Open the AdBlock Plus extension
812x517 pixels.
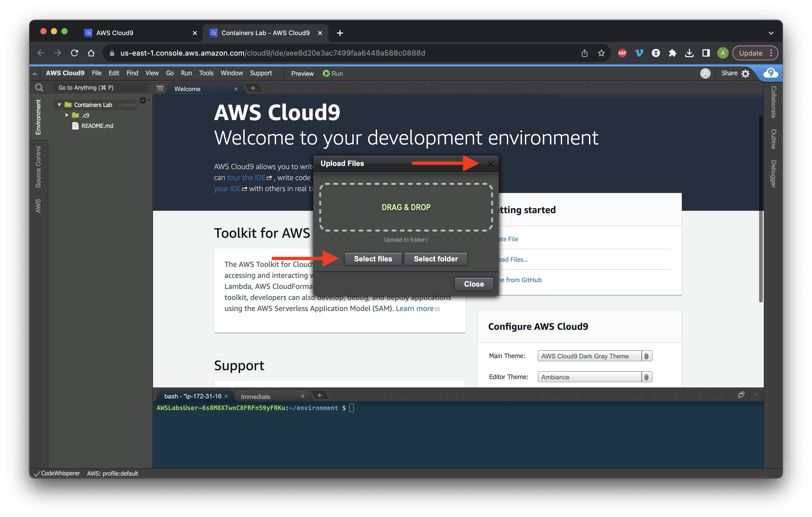(x=622, y=53)
